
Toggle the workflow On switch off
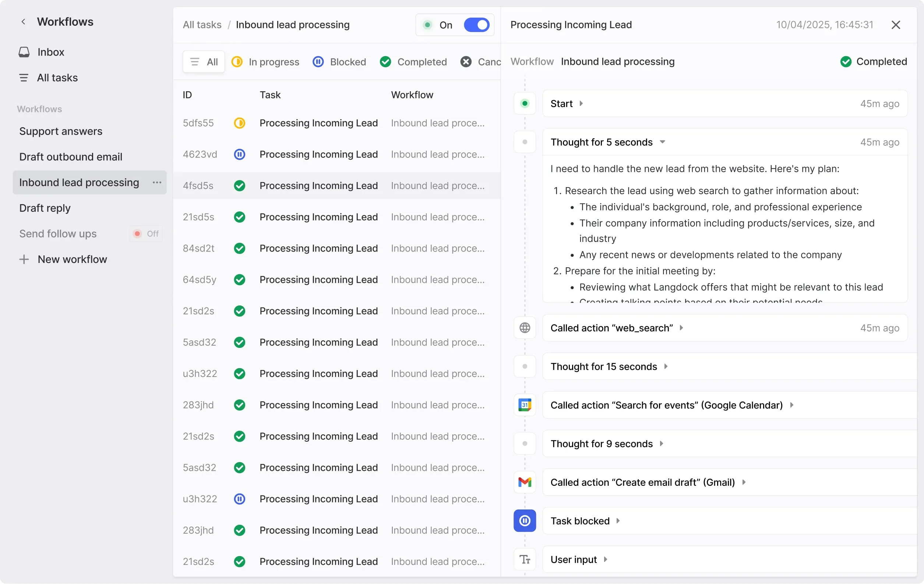point(476,25)
